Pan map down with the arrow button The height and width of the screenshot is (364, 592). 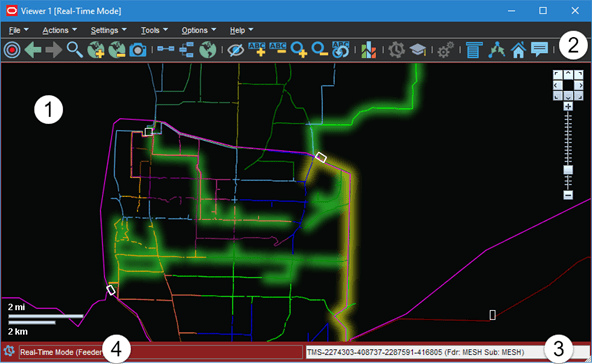click(x=568, y=97)
